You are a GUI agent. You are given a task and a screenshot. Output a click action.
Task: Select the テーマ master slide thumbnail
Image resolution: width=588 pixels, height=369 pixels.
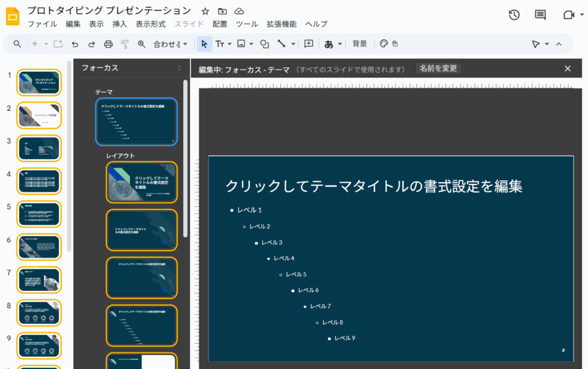136,122
